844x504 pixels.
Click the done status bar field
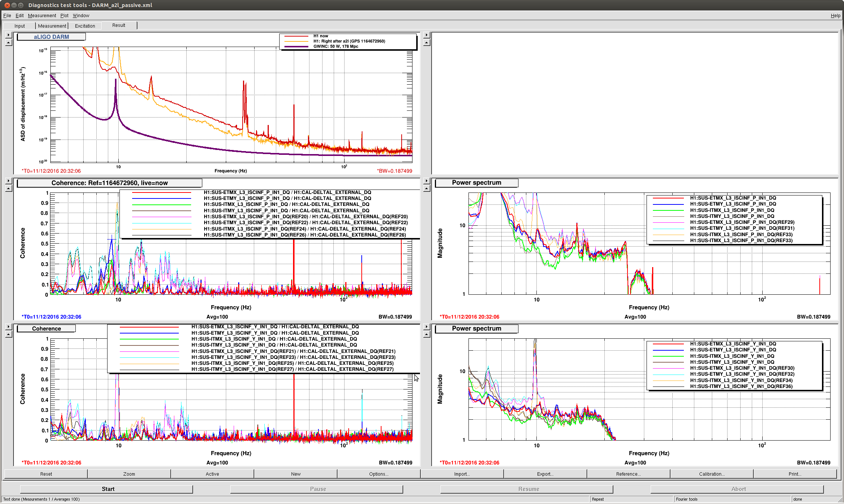pyautogui.click(x=814, y=499)
